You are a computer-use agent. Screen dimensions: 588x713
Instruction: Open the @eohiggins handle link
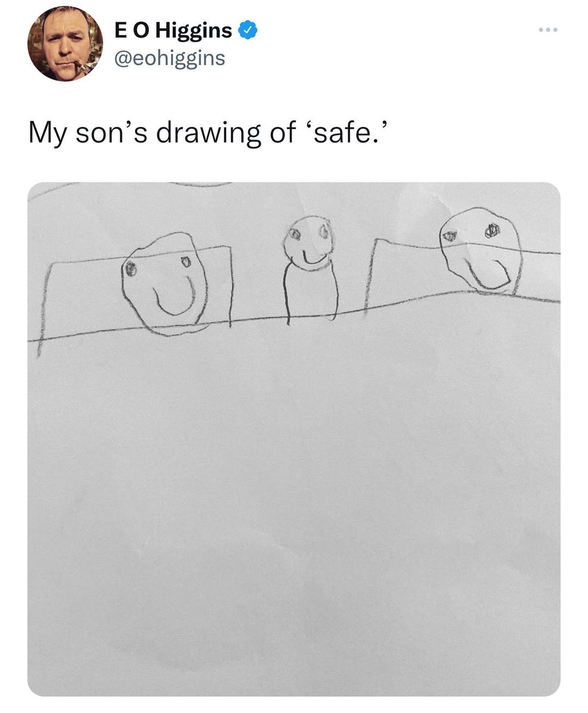(169, 58)
